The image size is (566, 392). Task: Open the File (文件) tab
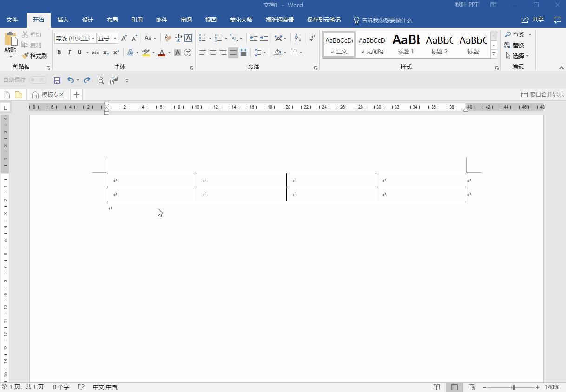12,20
